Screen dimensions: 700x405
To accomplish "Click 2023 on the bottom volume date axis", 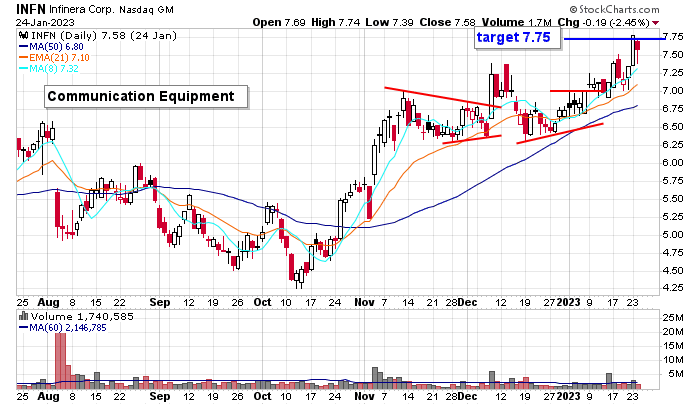I will click(x=568, y=396).
